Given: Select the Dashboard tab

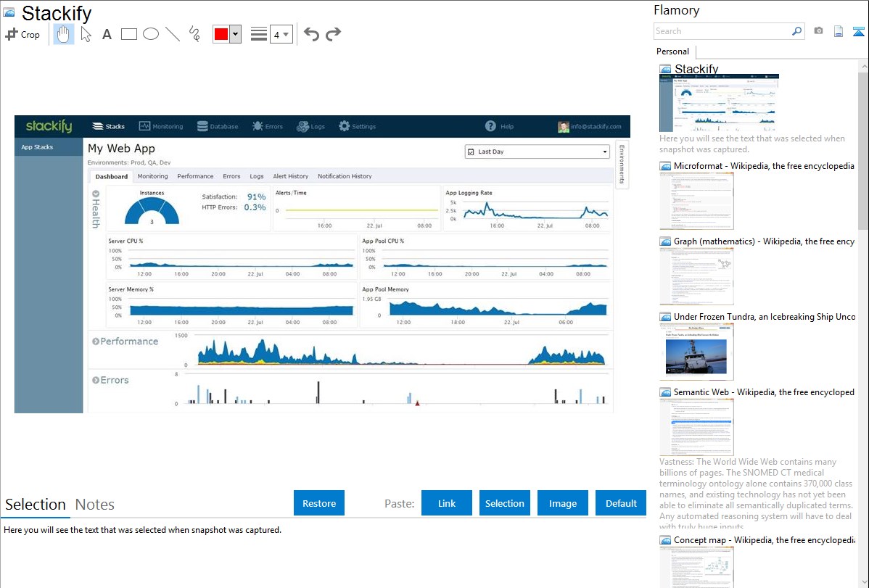Looking at the screenshot, I should pyautogui.click(x=112, y=176).
